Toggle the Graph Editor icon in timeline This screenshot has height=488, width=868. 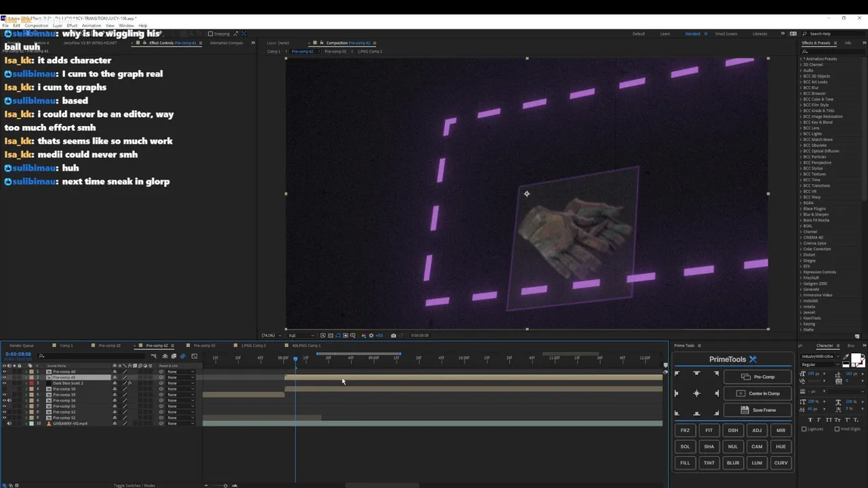click(x=195, y=356)
